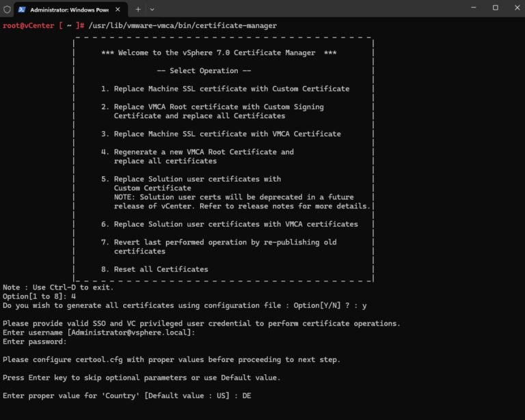The width and height of the screenshot is (525, 420).
Task: Select the Administrator: Windows PowerShell tab
Action: pyautogui.click(x=70, y=10)
